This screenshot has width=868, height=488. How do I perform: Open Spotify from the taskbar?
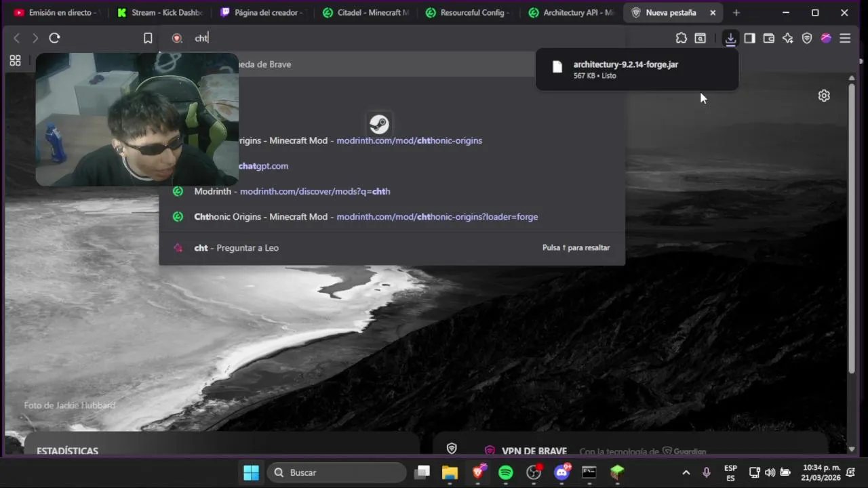coord(506,472)
